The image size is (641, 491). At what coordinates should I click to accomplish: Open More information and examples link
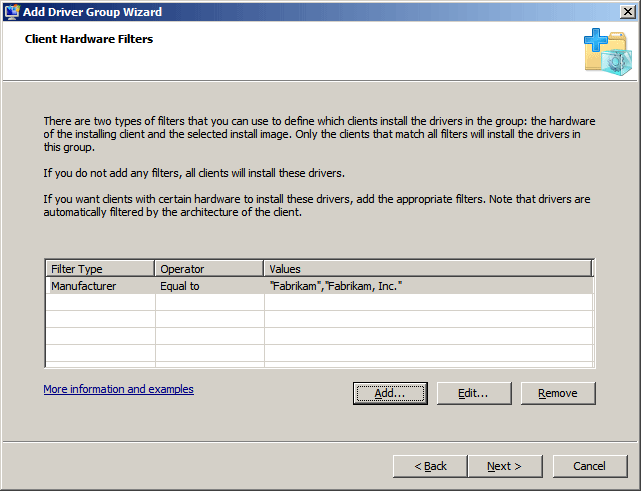119,389
